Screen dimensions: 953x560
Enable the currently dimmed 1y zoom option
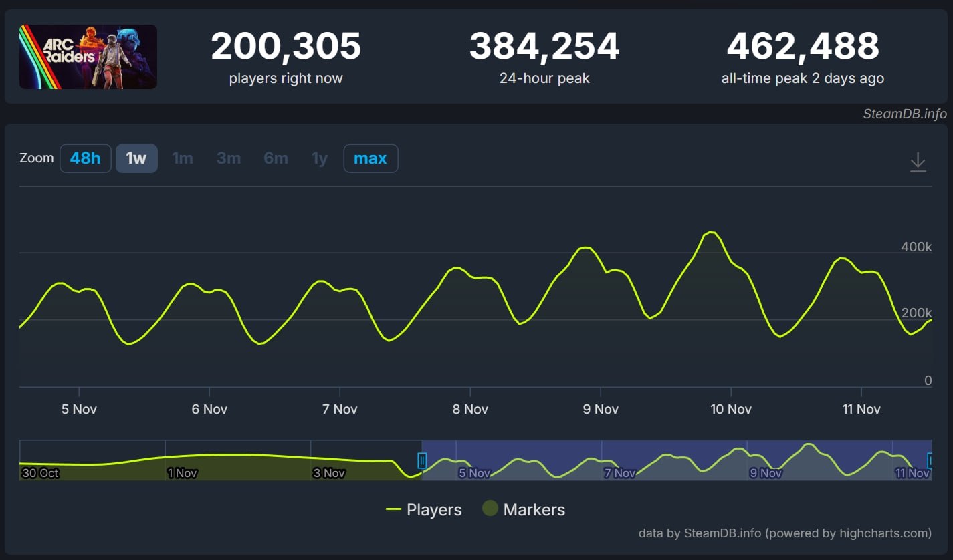[x=319, y=158]
